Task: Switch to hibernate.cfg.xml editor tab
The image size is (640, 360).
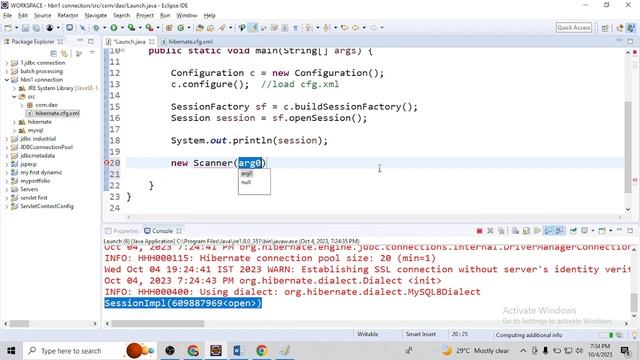Action: (x=188, y=42)
